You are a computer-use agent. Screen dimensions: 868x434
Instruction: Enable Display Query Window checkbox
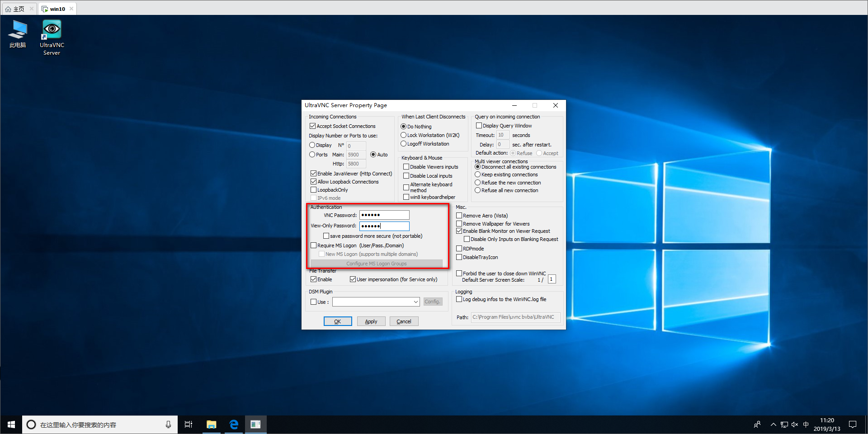coord(479,126)
